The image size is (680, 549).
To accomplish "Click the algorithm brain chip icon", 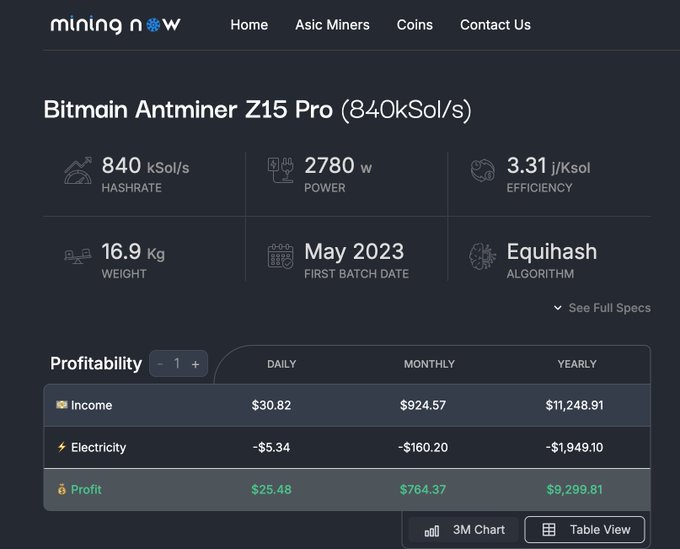I will pyautogui.click(x=483, y=256).
